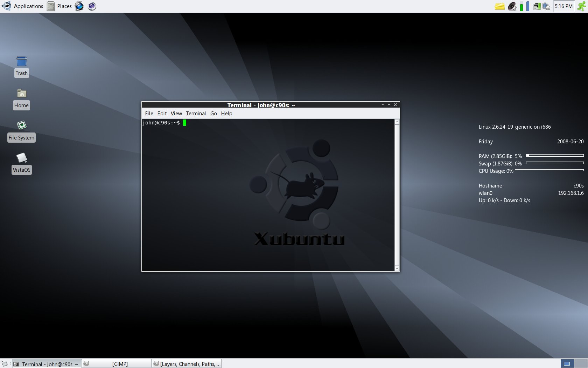This screenshot has width=588, height=368.
Task: Switch to Layers, Channels, Paths taskbar button
Action: [x=187, y=364]
